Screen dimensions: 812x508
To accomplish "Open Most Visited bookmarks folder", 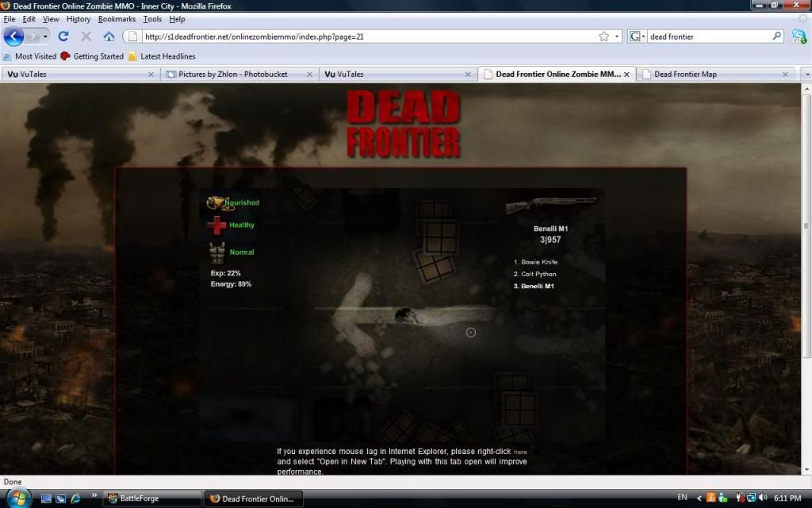I will click(29, 56).
